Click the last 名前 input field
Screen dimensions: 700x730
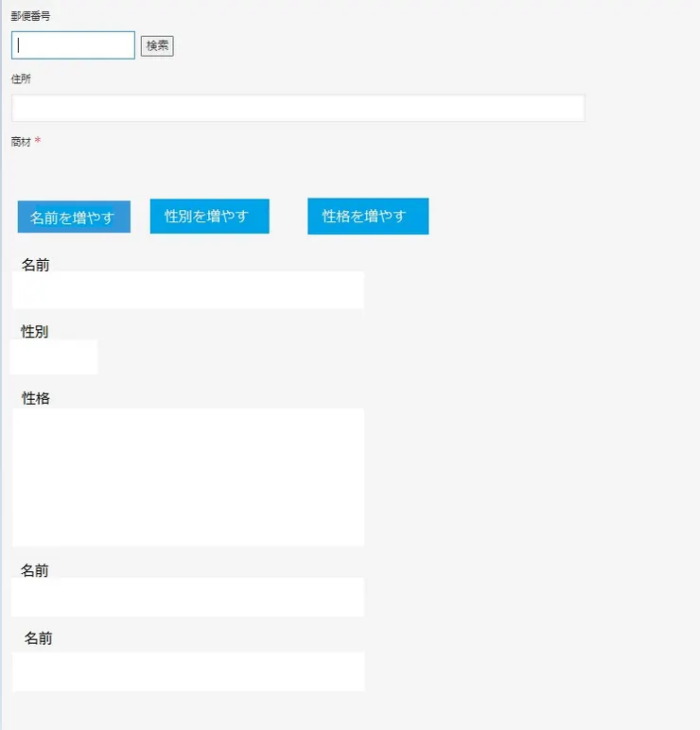188,671
